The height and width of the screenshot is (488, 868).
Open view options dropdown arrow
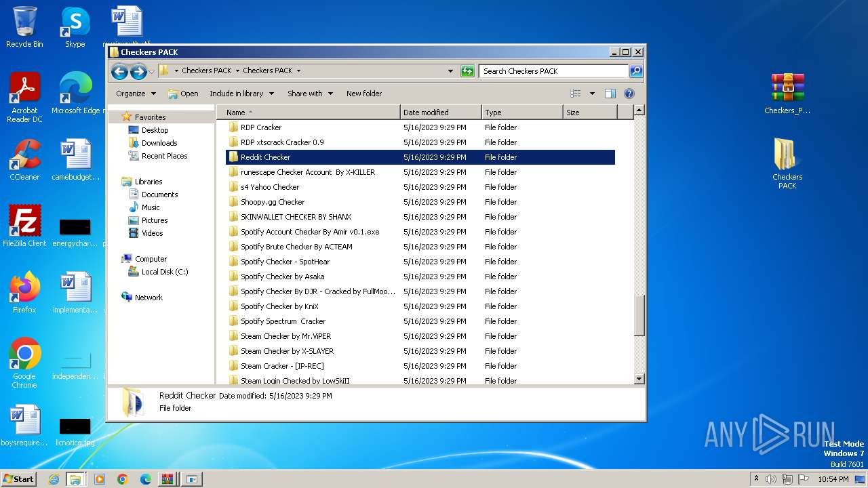click(592, 94)
